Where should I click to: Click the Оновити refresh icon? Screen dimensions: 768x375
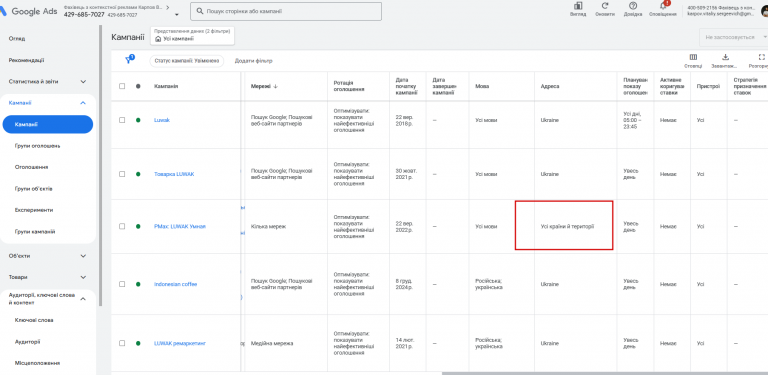coord(605,6)
